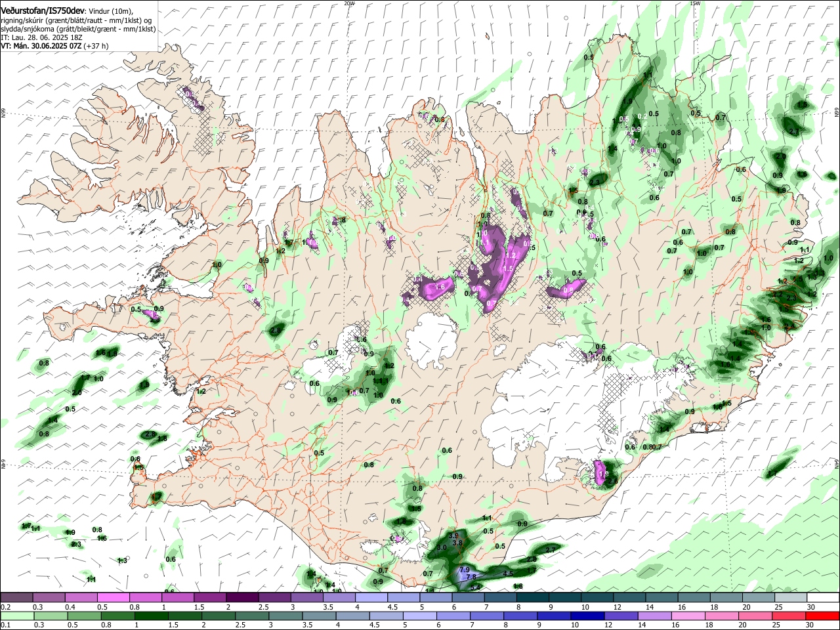
Task: Click the 7.8 precipitation value on map
Action: [x=471, y=577]
